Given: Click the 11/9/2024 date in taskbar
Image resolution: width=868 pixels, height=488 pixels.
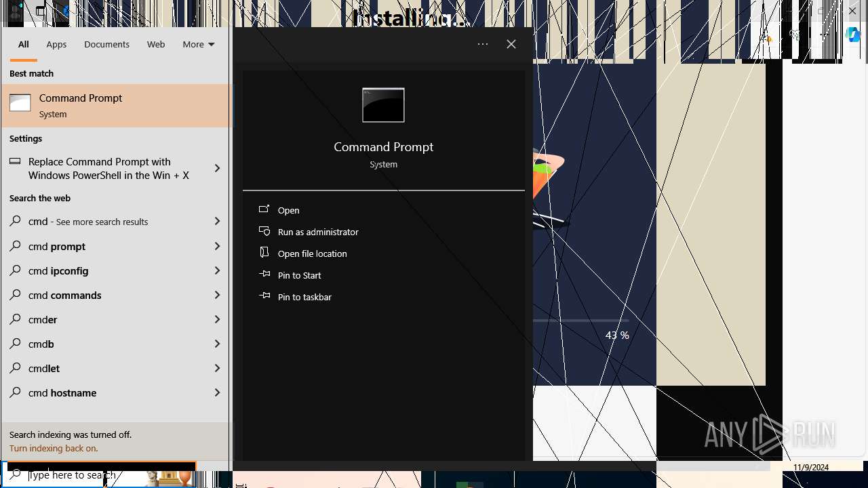Looking at the screenshot, I should (811, 467).
